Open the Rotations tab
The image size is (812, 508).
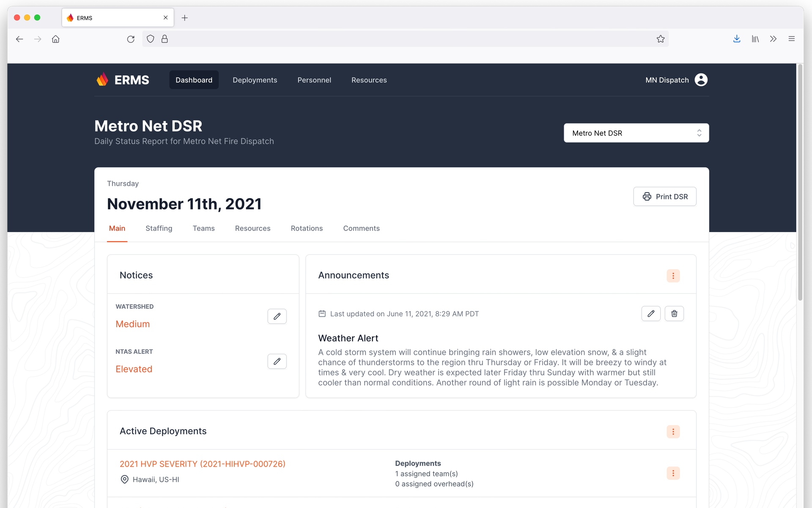[x=307, y=228]
